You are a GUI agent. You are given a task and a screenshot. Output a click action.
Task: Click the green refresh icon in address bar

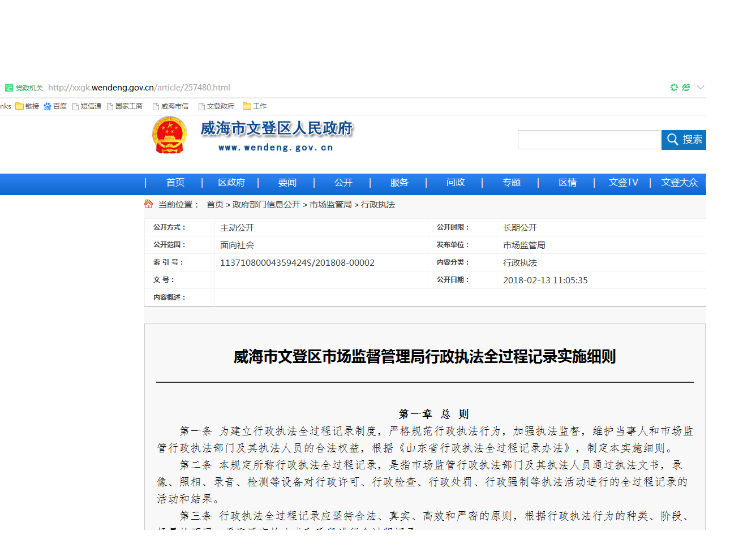pyautogui.click(x=674, y=88)
